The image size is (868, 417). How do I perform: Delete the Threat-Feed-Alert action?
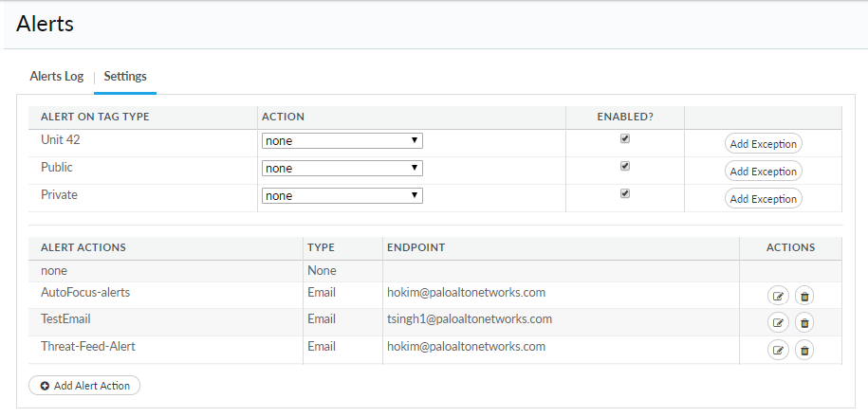tap(804, 351)
